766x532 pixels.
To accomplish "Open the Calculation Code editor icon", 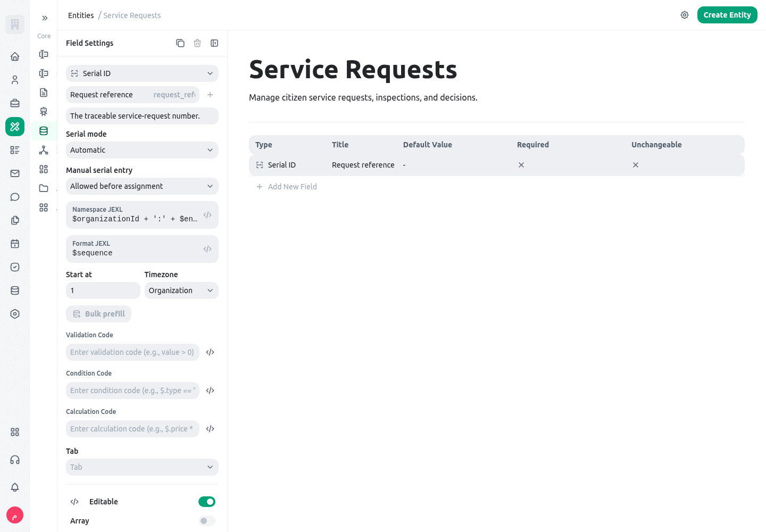I will click(210, 429).
